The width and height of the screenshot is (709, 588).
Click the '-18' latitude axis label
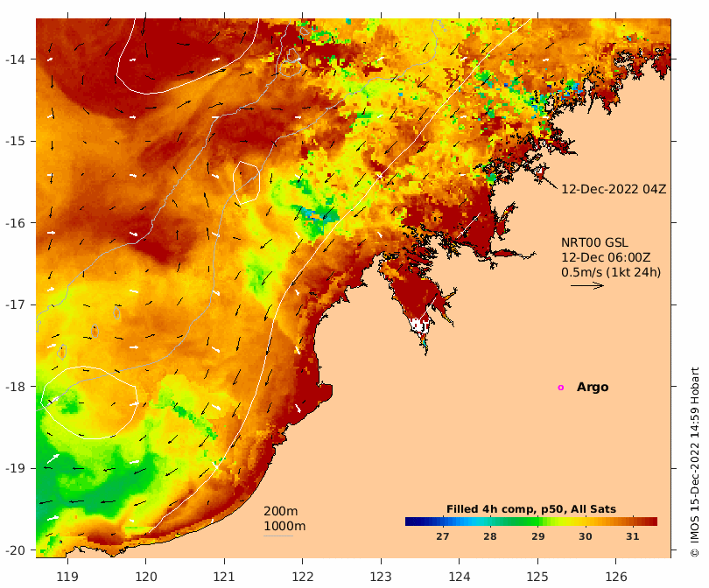tap(16, 387)
